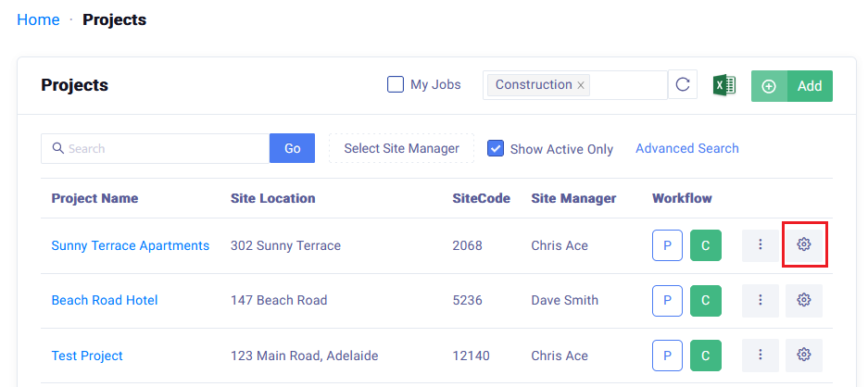Uncheck Show Active Only

[496, 148]
